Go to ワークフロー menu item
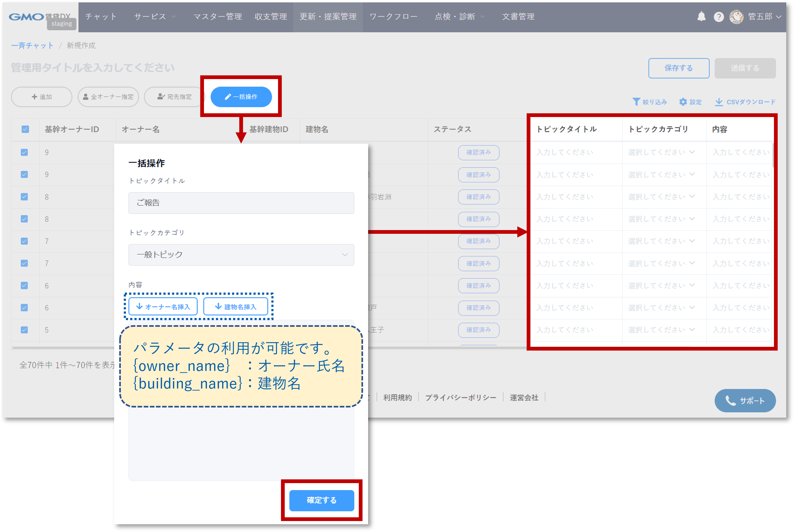 pos(394,17)
